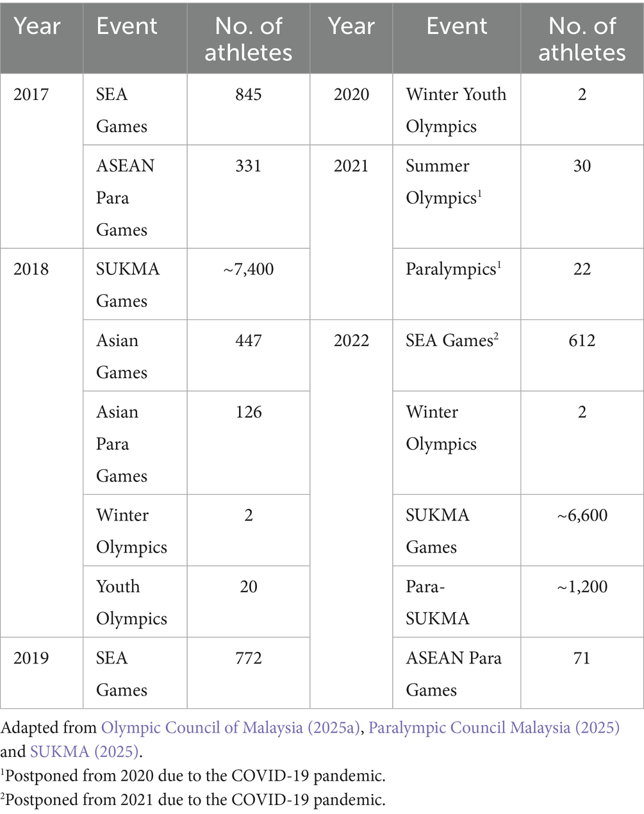
Task: Select the ASEAN Para Games 331 value
Action: (248, 166)
